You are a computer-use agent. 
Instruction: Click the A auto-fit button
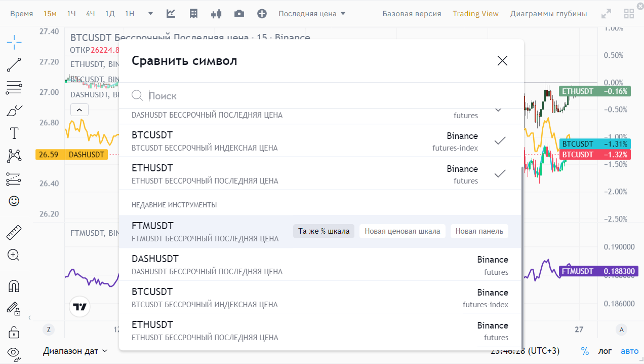tap(622, 330)
